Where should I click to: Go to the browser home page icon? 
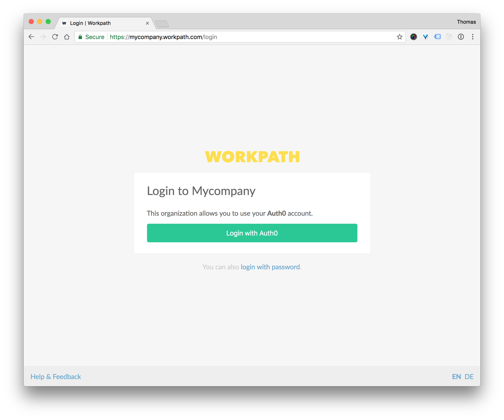(x=67, y=37)
